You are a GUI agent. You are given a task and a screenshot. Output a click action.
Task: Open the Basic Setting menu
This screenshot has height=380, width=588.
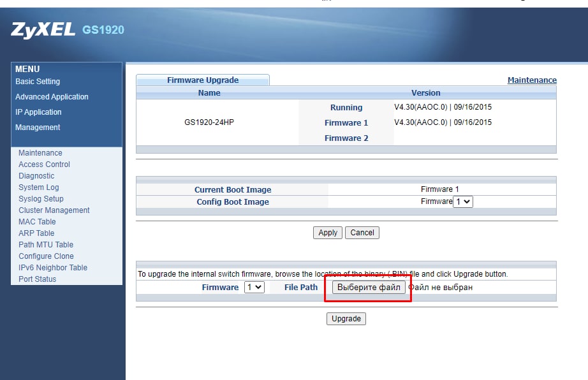pos(38,82)
